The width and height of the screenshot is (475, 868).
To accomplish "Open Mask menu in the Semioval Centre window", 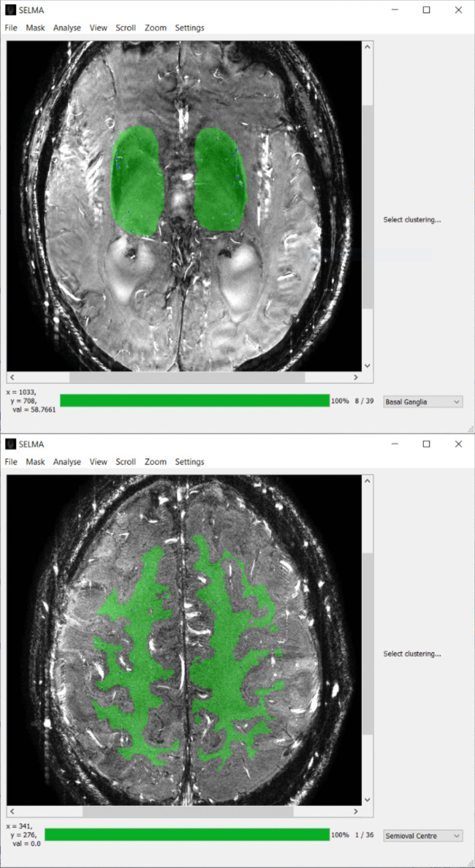I will tap(35, 462).
